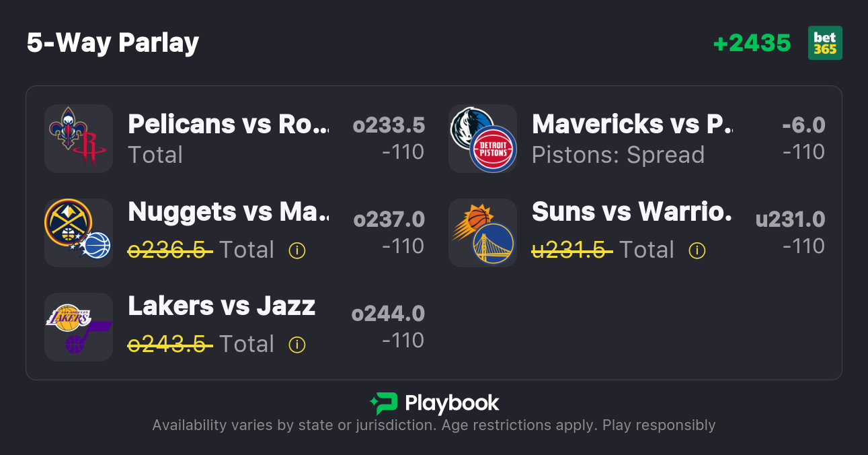Click the o244.0 Lakers total value
Viewport: 868px width, 455px height.
point(388,314)
